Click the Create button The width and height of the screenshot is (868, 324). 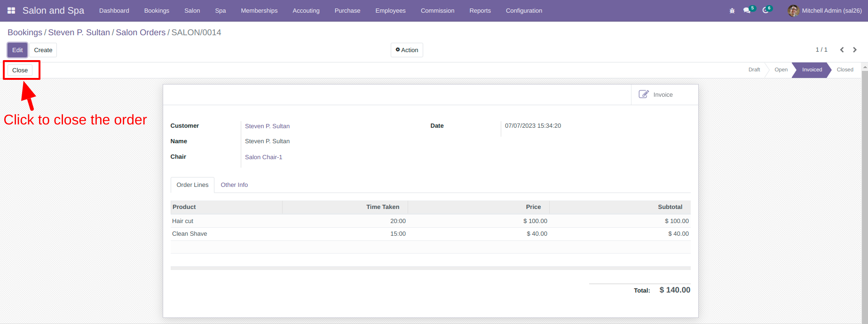43,50
